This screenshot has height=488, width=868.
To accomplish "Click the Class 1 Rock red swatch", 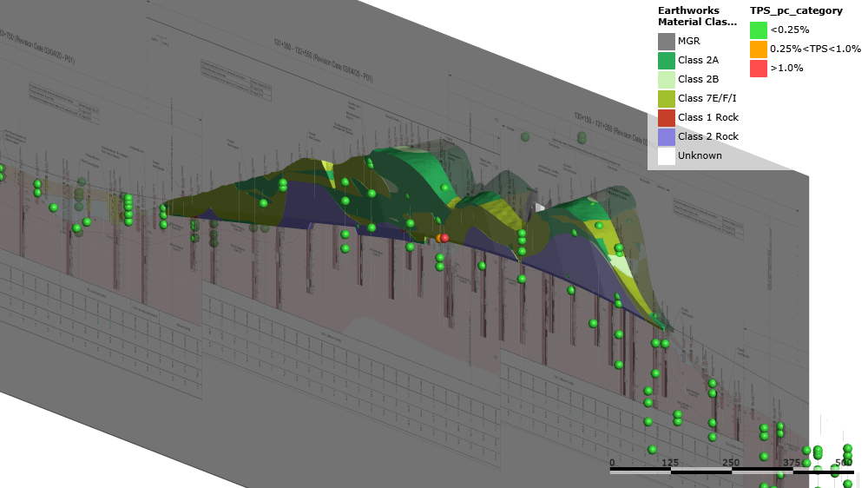I will click(667, 117).
